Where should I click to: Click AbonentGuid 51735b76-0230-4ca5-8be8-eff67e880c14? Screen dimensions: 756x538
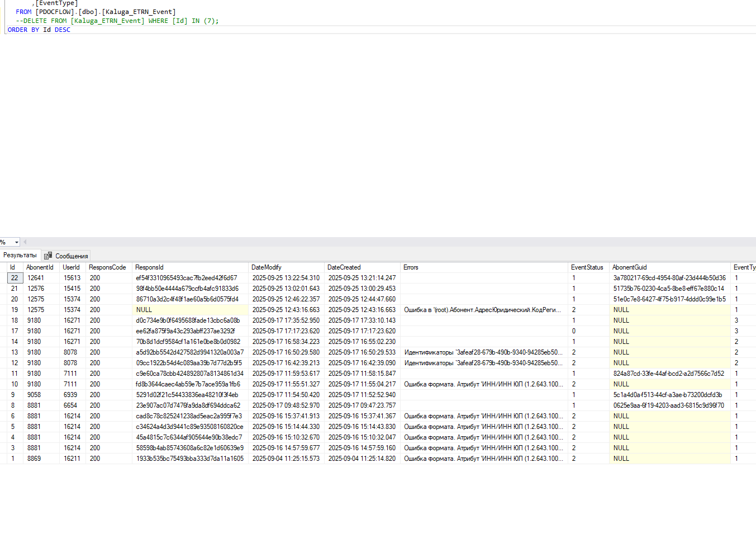(669, 289)
